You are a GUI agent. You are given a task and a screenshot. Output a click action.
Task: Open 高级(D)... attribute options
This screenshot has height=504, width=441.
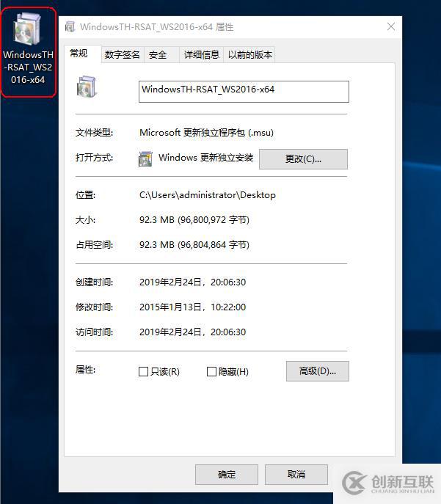tap(318, 371)
